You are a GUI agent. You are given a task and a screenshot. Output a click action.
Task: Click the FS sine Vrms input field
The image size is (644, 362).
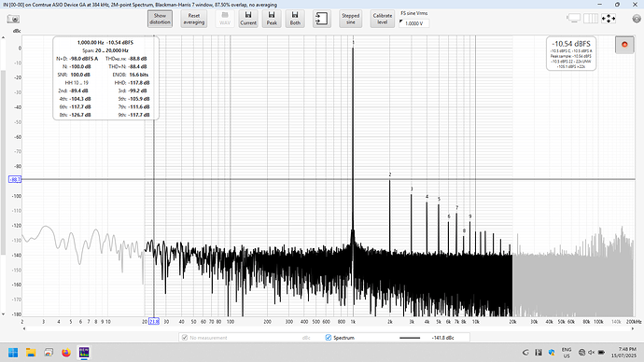tap(414, 23)
